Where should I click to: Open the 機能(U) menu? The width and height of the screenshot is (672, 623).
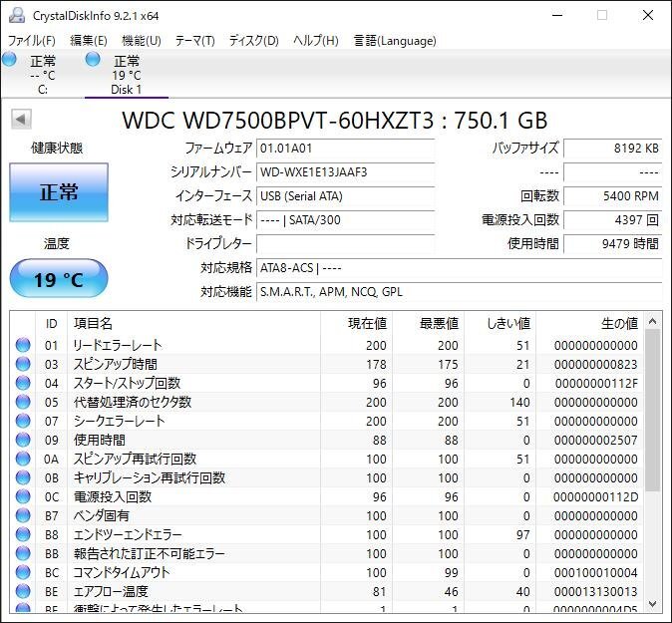(142, 41)
